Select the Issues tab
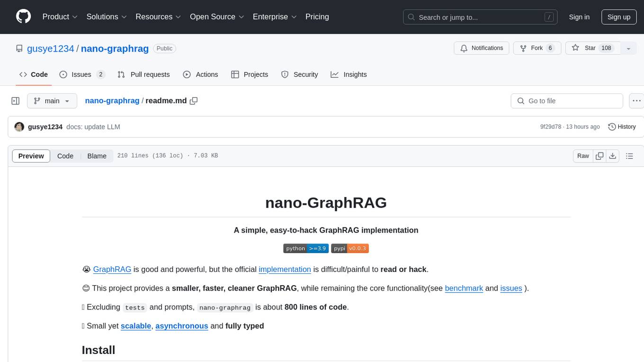 82,74
